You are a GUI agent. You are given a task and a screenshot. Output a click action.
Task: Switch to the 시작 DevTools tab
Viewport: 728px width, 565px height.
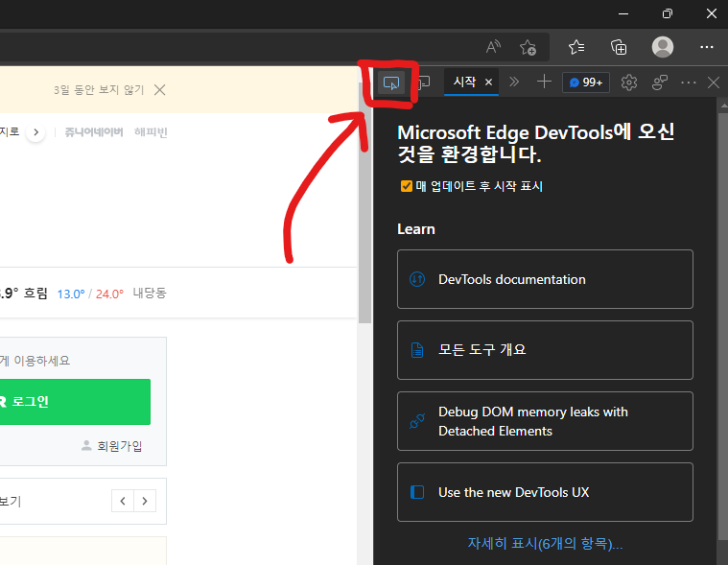pyautogui.click(x=464, y=82)
